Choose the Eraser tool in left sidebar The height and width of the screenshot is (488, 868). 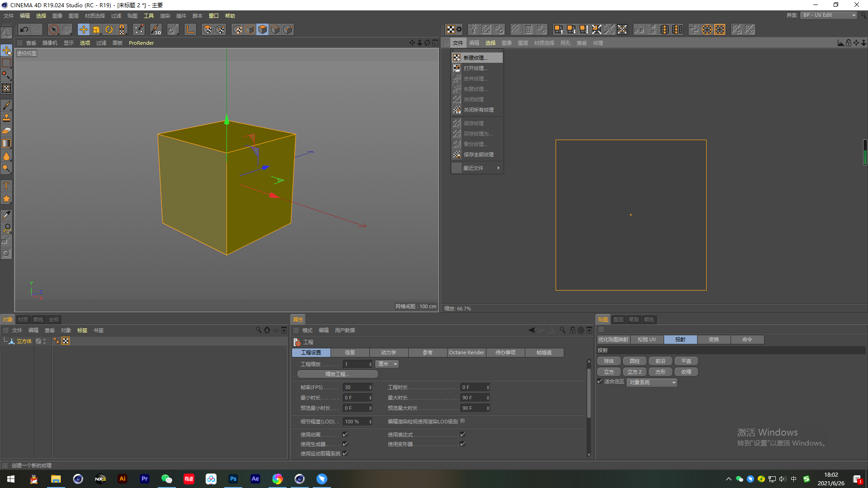click(6, 131)
